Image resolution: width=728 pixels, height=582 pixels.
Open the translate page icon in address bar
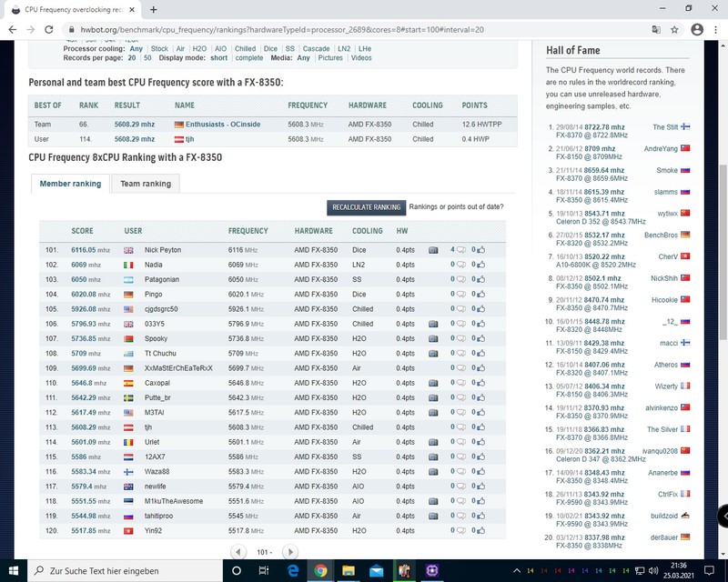tap(656, 30)
